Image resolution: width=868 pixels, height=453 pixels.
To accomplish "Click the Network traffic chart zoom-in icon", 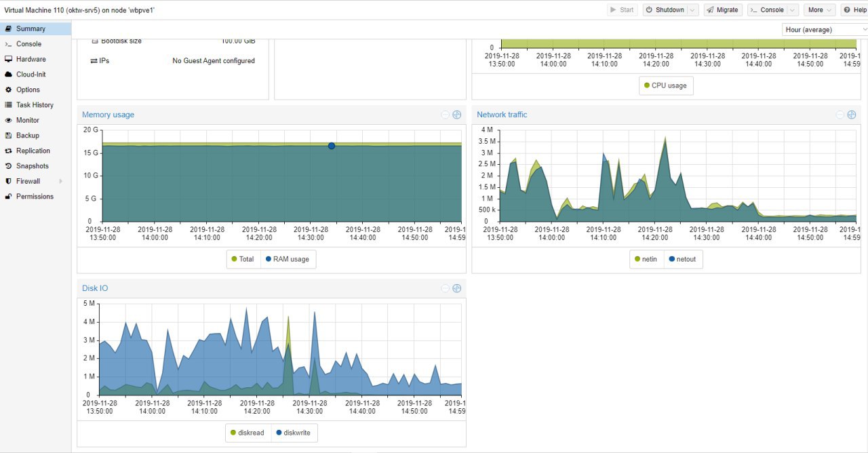I will 852,115.
